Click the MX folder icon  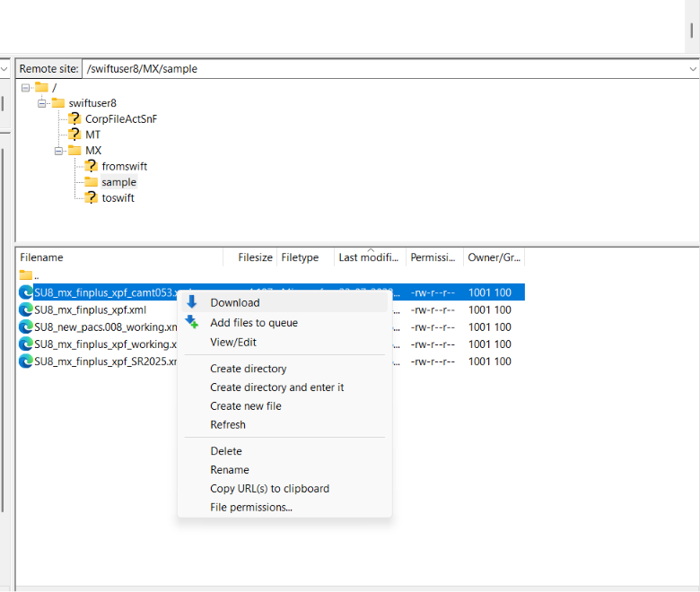[74, 151]
